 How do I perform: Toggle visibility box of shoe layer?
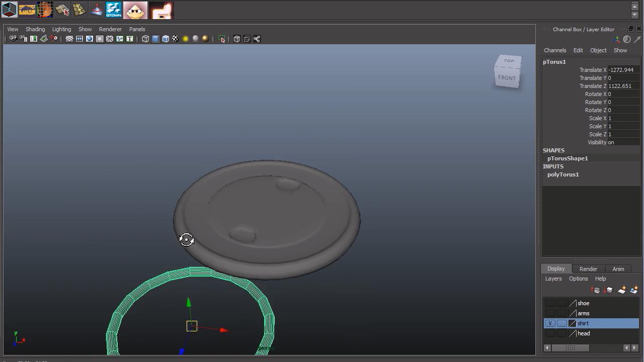coord(550,303)
